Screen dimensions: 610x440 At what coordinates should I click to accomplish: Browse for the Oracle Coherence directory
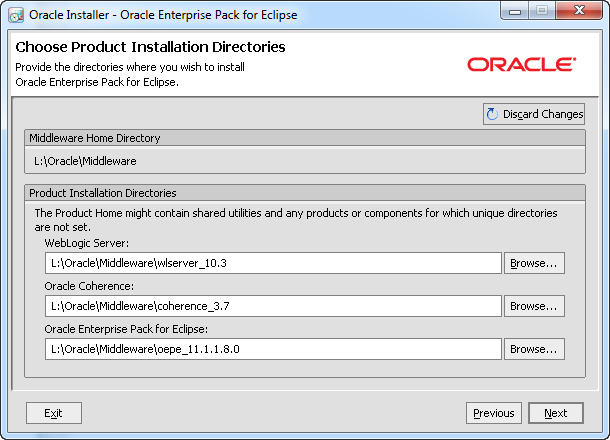coord(534,306)
